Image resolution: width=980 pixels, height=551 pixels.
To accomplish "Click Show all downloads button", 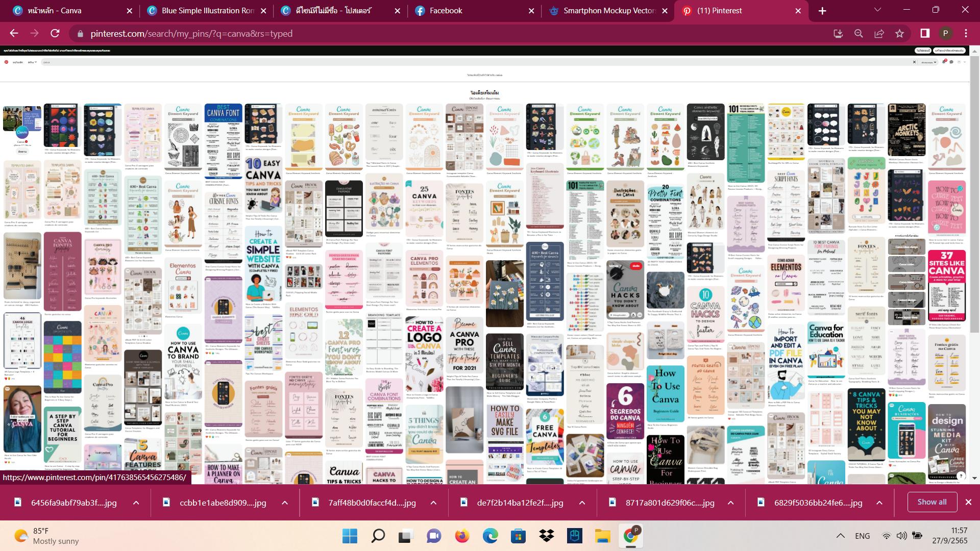I will 932,502.
